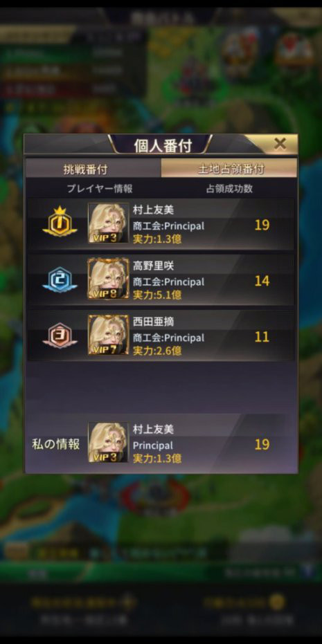Open 高野里咲's VIP8 avatar portrait
This screenshot has width=322, height=644.
[x=108, y=279]
